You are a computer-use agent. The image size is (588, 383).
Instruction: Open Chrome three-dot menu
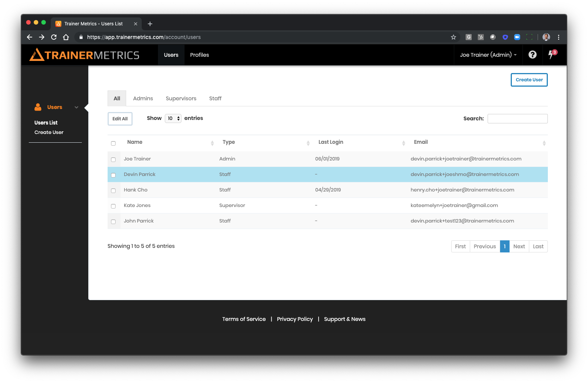[558, 37]
